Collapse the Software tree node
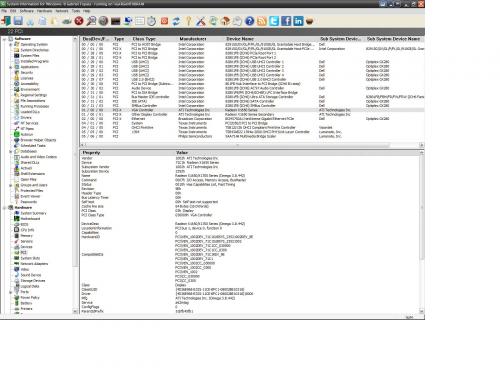Viewport: 500px width, 375px height. [x=4, y=39]
